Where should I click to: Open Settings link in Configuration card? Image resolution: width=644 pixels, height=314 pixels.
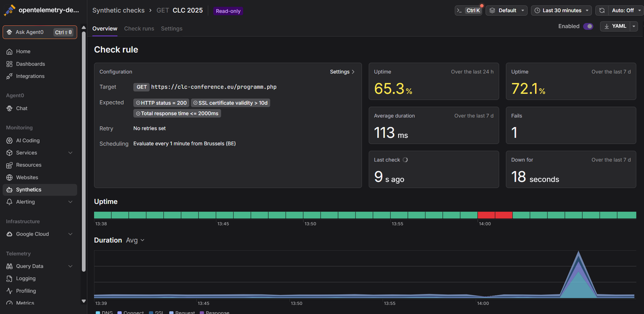coord(342,72)
